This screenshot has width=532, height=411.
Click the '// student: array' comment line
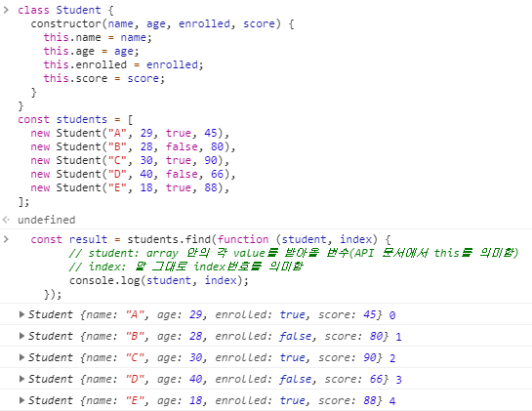point(294,253)
